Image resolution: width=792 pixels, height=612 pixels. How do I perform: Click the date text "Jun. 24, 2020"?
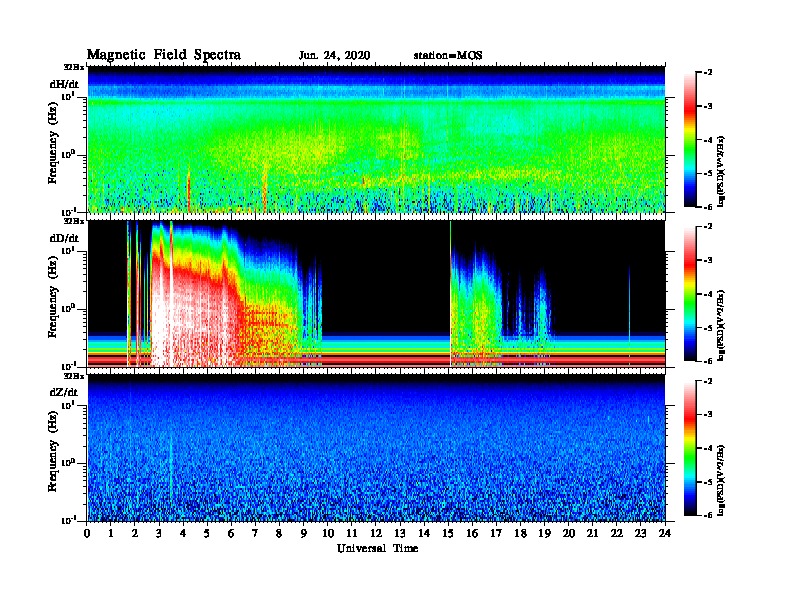pos(334,56)
